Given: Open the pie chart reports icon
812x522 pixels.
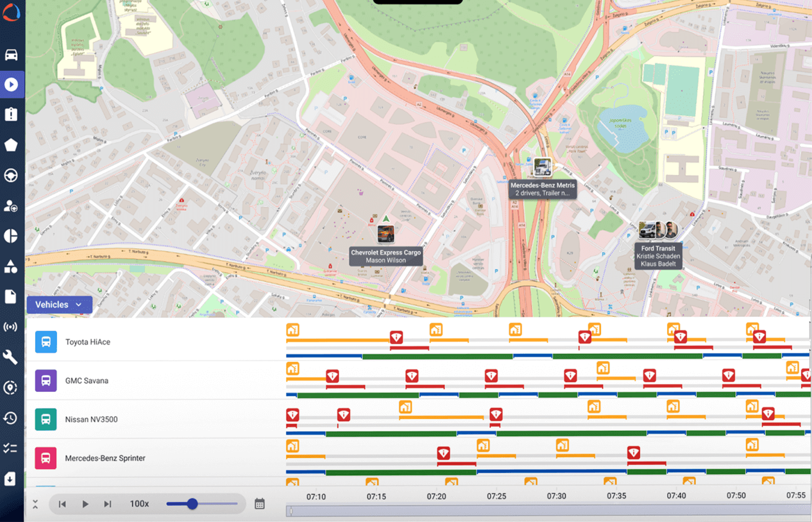Looking at the screenshot, I should pyautogui.click(x=11, y=236).
